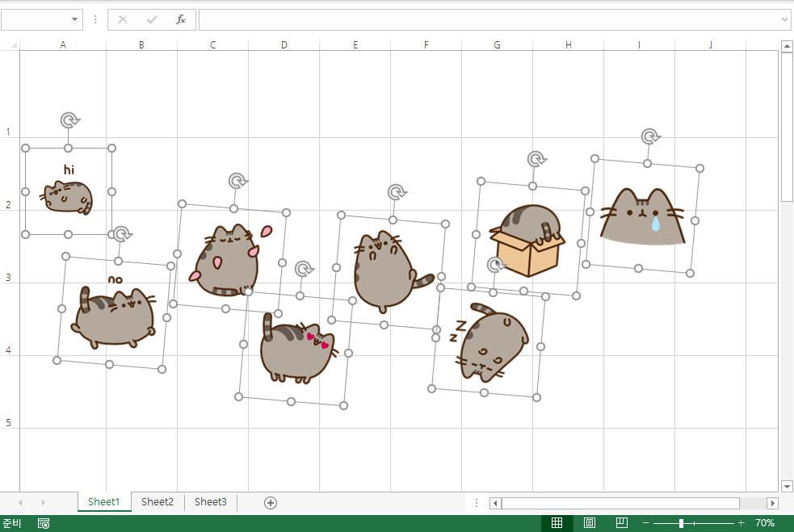Click rotation handle of sleeping cat picture
The image size is (794, 532).
[496, 264]
